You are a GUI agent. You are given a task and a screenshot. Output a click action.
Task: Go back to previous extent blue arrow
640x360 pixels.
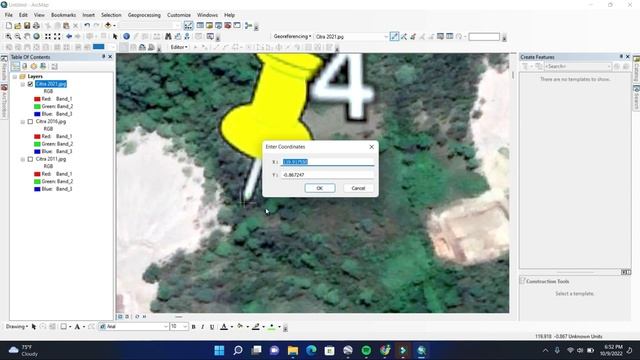(x=69, y=37)
